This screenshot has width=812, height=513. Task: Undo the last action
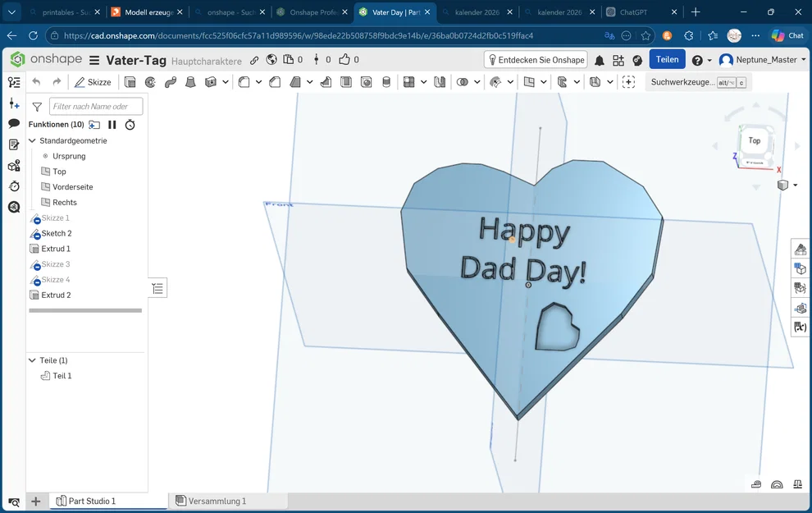(36, 81)
